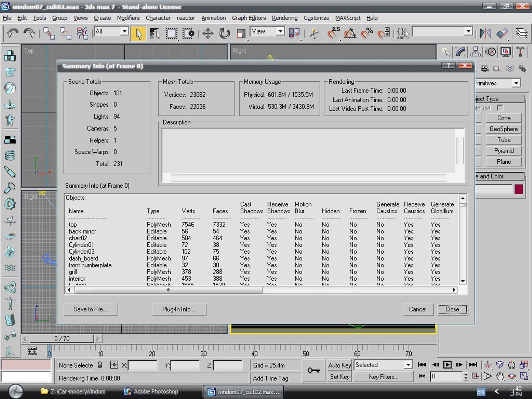Toggle the Auto Key animation mode
The width and height of the screenshot is (532, 399).
point(340,365)
